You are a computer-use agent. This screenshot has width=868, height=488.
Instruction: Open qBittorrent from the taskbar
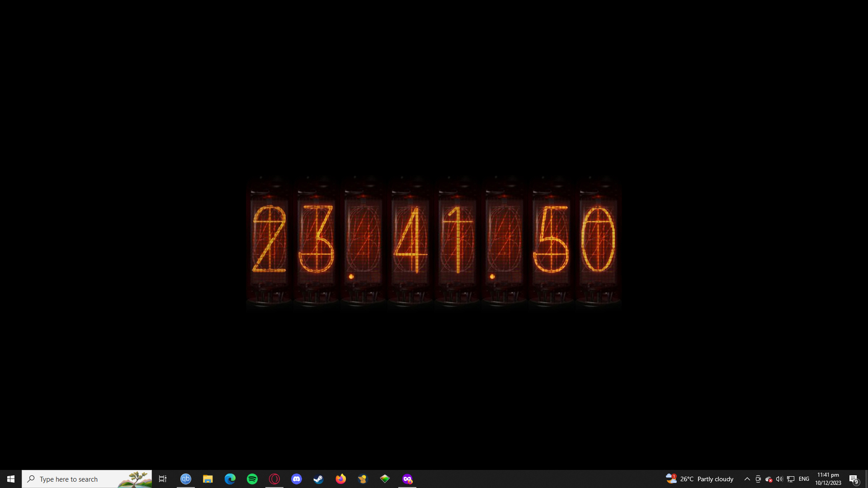tap(186, 479)
